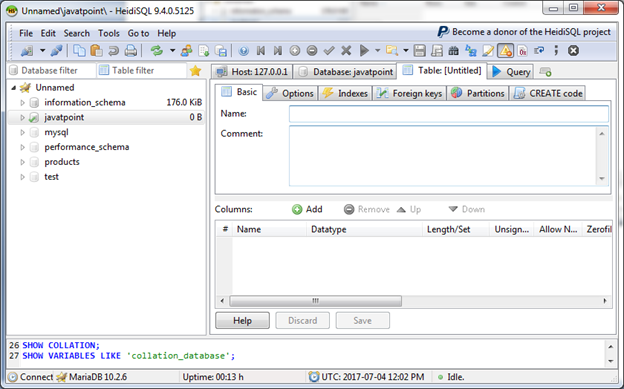Click the Post checkmark icon

pos(329,51)
